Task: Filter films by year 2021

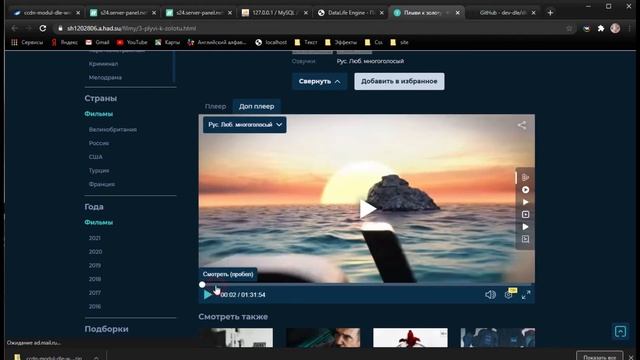Action: tap(94, 238)
